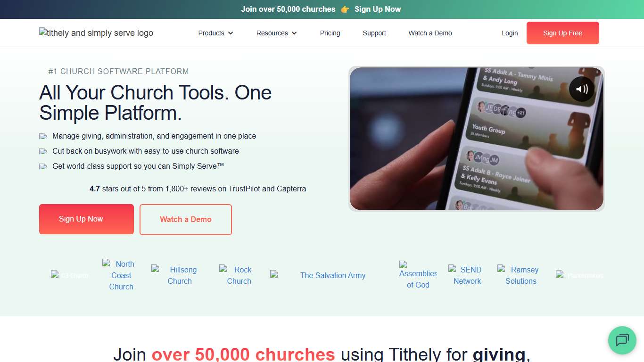Select Support in the navigation bar

[374, 33]
